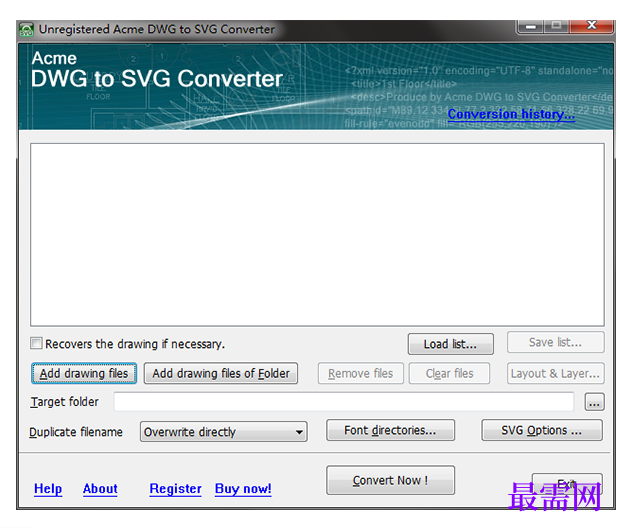This screenshot has width=620, height=528.
Task: Click the Buy now link
Action: click(243, 489)
